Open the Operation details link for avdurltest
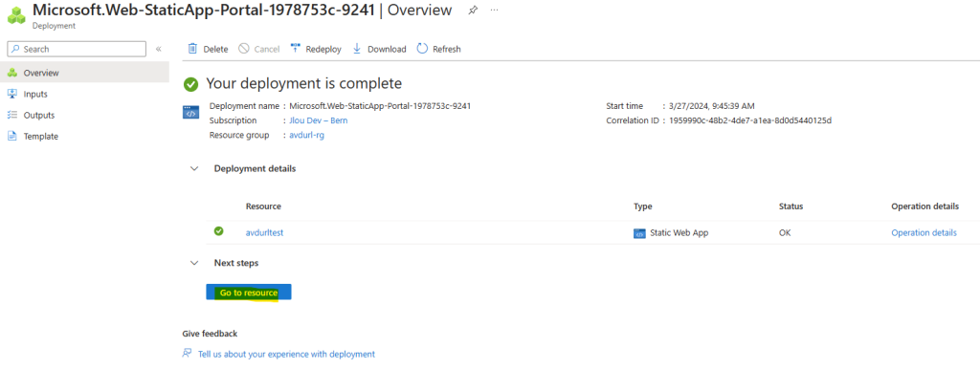Image resolution: width=980 pixels, height=369 pixels. coord(924,233)
